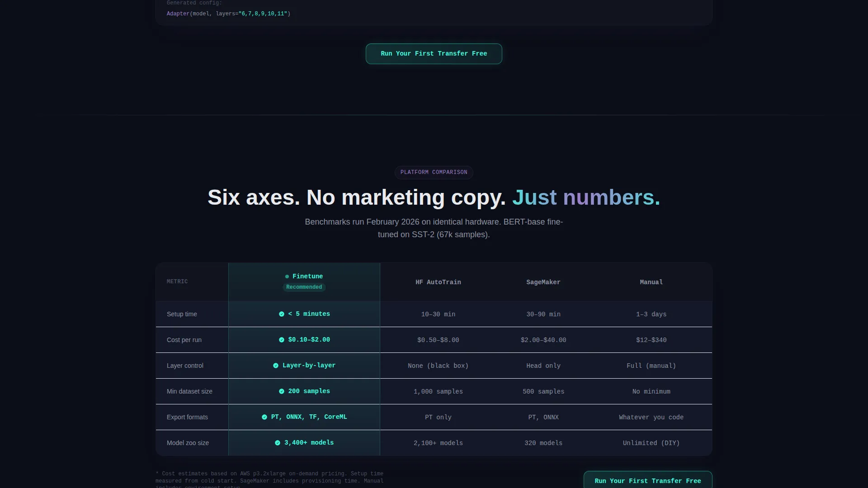Click the '$0.50–$8.00' cell
Screen dimensions: 868x488
(x=438, y=340)
